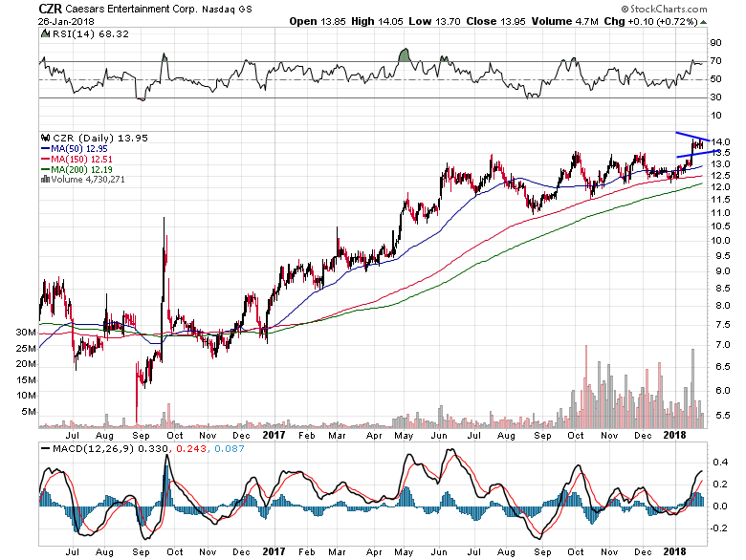This screenshot has width=746, height=560.
Task: Select the upper blue trendline near 14.0
Action: click(x=691, y=136)
